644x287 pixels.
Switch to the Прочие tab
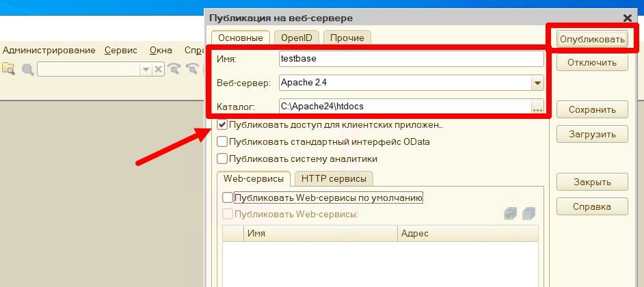(x=347, y=38)
